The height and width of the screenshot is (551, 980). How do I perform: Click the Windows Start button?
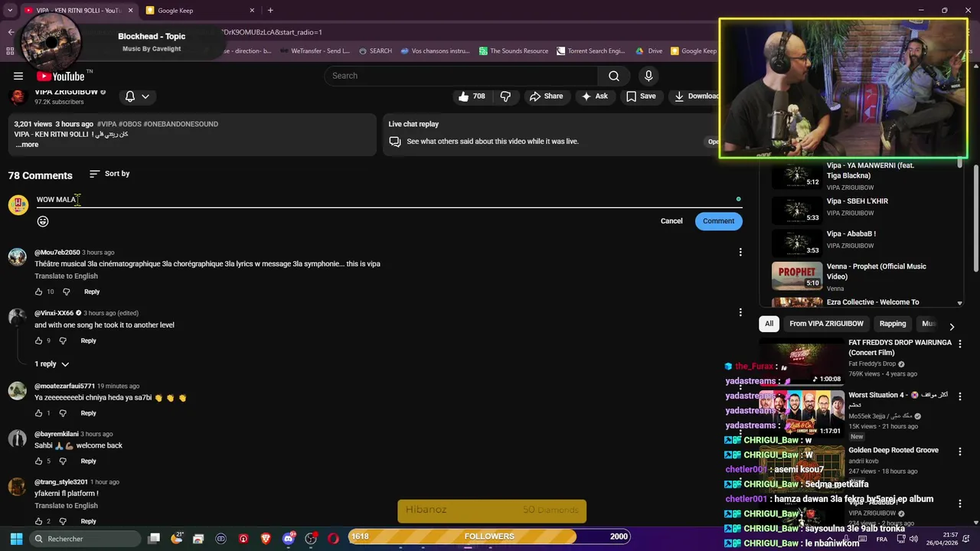click(x=16, y=539)
